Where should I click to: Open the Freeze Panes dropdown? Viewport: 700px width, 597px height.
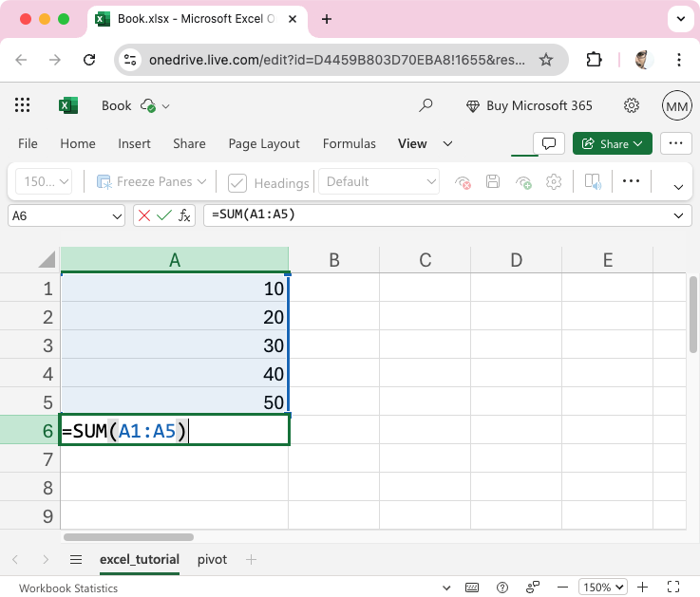tap(152, 181)
